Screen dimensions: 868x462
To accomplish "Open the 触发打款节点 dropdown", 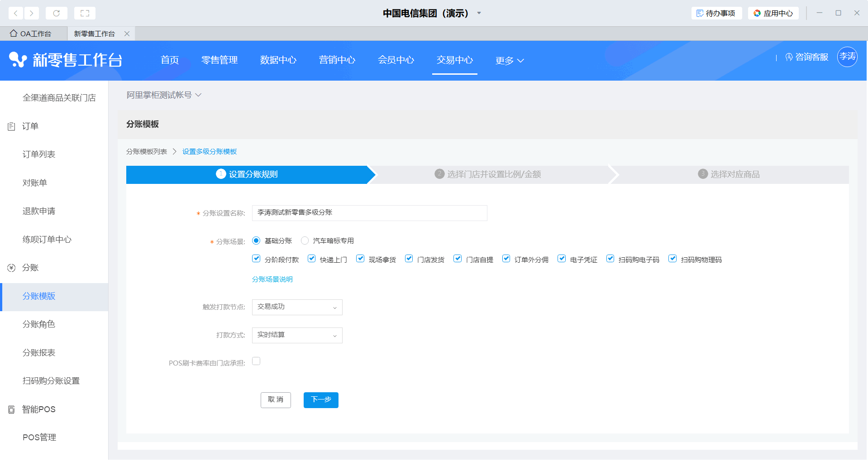I will tap(297, 307).
